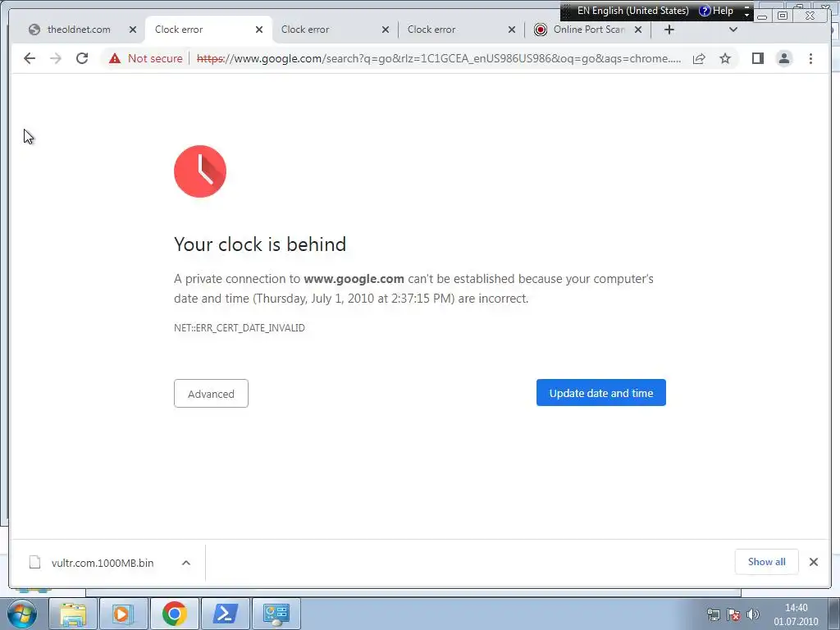This screenshot has height=630, width=840.
Task: Click the address bar URL
Action: [x=440, y=58]
